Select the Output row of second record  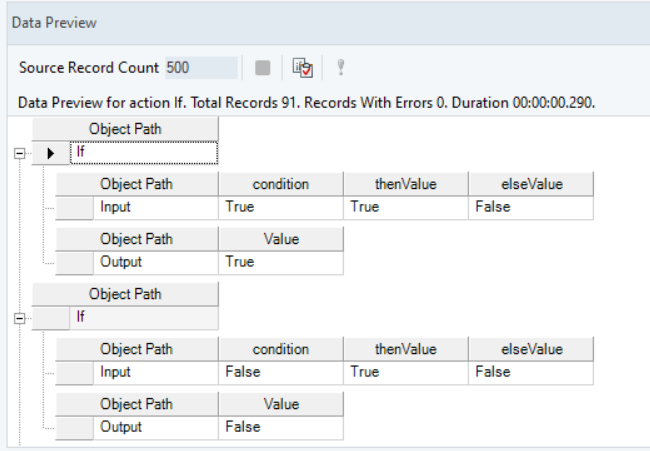click(x=74, y=427)
